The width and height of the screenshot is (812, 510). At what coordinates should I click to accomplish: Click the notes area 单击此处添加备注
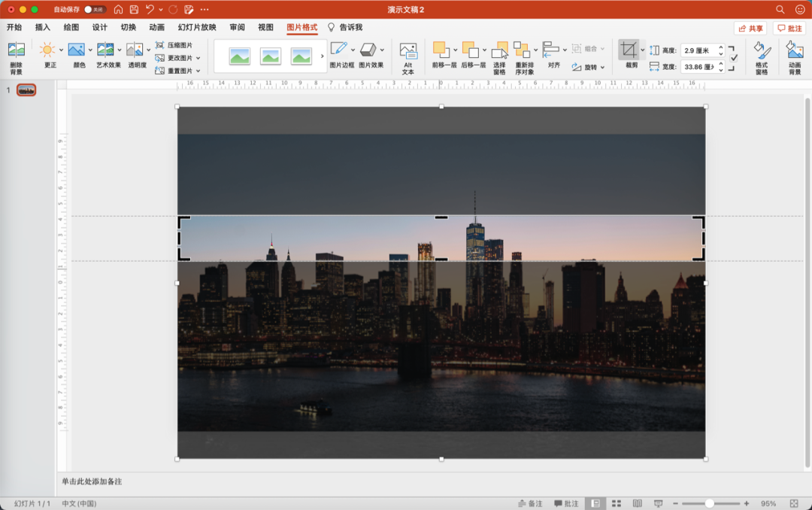[92, 481]
